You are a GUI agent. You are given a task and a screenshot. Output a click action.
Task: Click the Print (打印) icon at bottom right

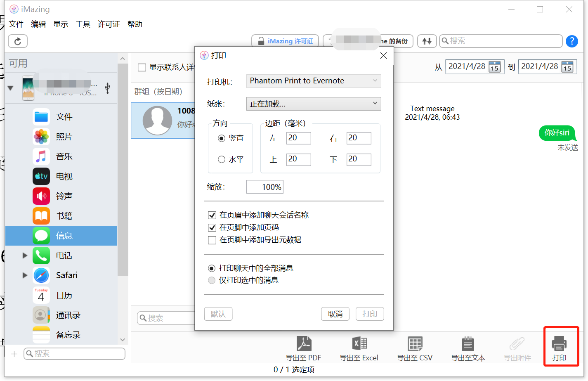(560, 349)
